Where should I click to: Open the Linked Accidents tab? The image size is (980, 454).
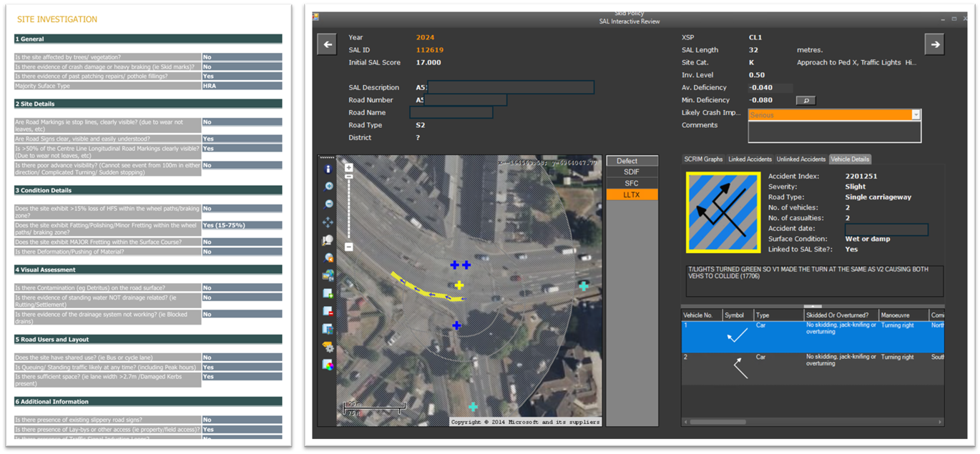point(750,159)
